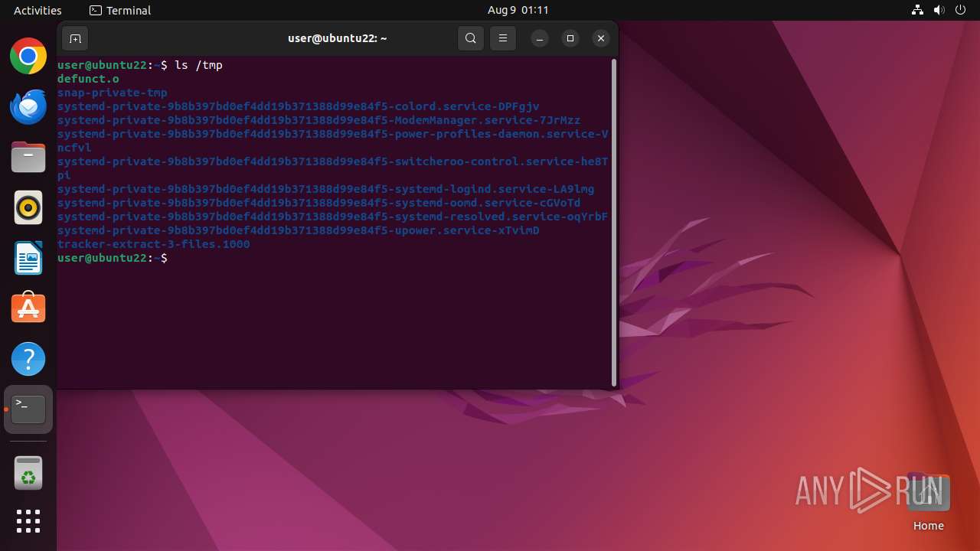
Task: Launch Google Chrome from the dock
Action: [28, 56]
